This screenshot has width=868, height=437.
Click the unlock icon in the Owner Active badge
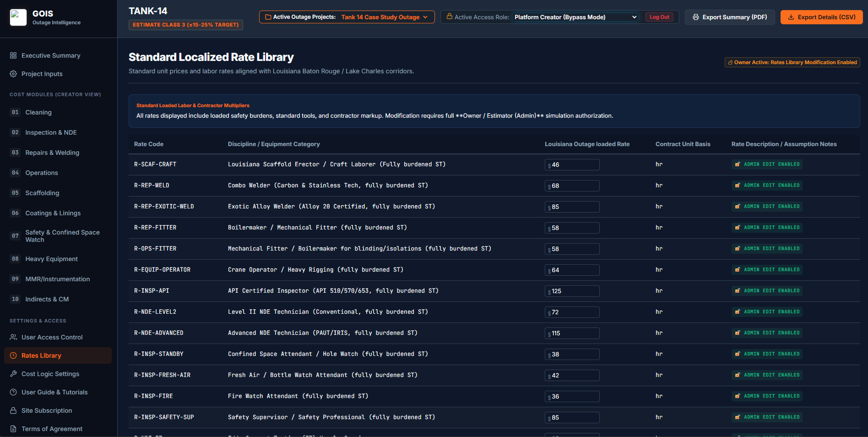coord(730,62)
